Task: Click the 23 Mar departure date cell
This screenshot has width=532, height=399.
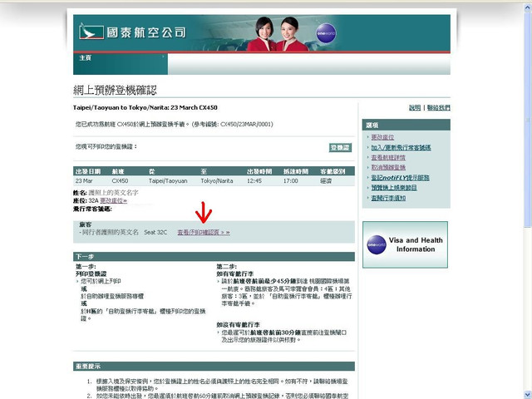Action: click(84, 181)
